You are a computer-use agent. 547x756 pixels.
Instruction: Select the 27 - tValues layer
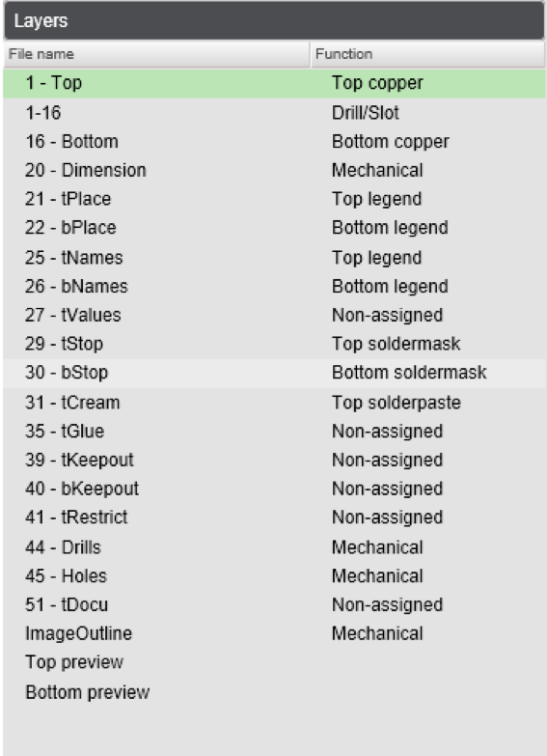click(x=274, y=316)
